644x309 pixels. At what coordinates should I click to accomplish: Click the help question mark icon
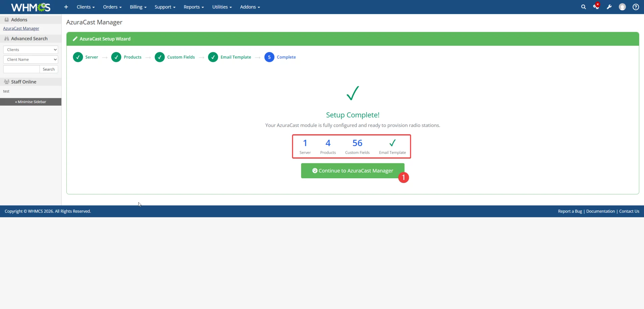(x=635, y=6)
